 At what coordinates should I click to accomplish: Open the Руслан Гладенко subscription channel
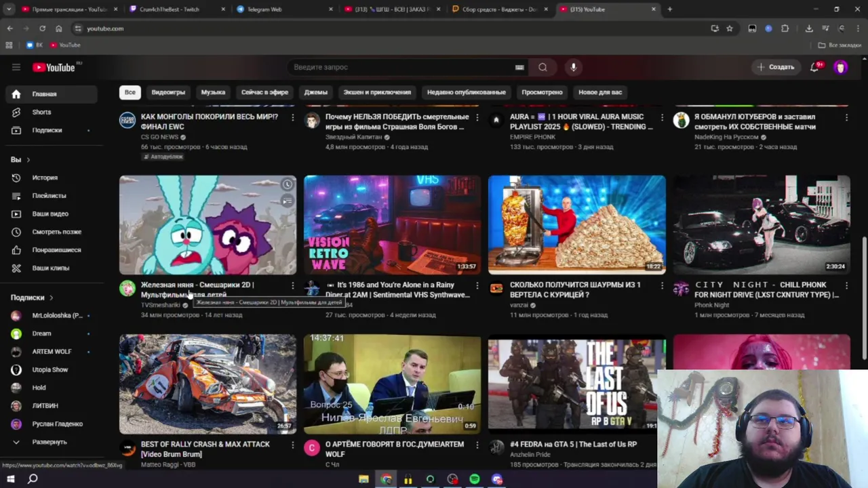click(52, 424)
